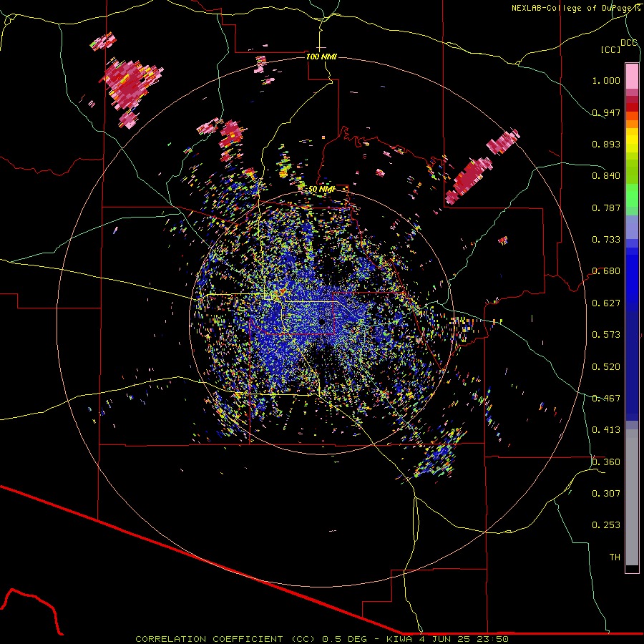Click the black radar site dot at the center
This screenshot has height=644, width=644.
[321, 322]
